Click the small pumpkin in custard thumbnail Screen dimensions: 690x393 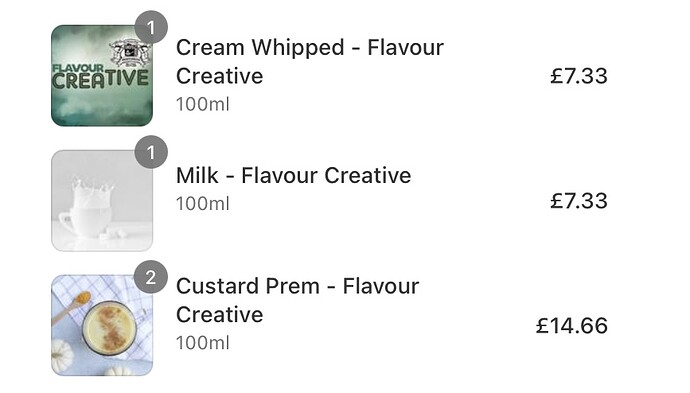click(62, 355)
